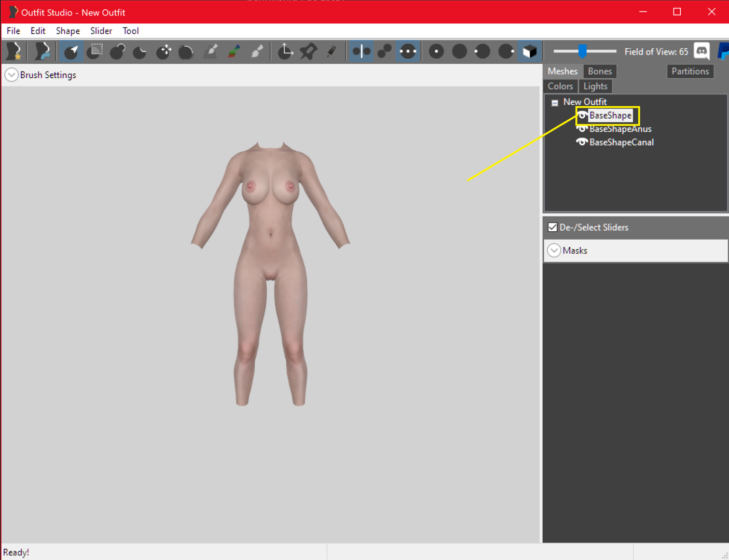This screenshot has height=560, width=729.
Task: Uncheck the De-/Select Sliders checkbox
Action: pos(553,227)
